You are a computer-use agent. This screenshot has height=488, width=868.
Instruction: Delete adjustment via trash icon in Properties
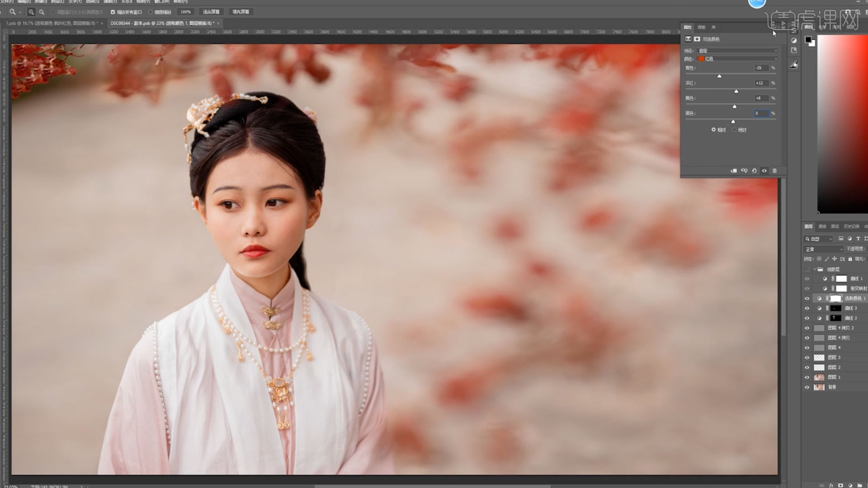point(774,171)
